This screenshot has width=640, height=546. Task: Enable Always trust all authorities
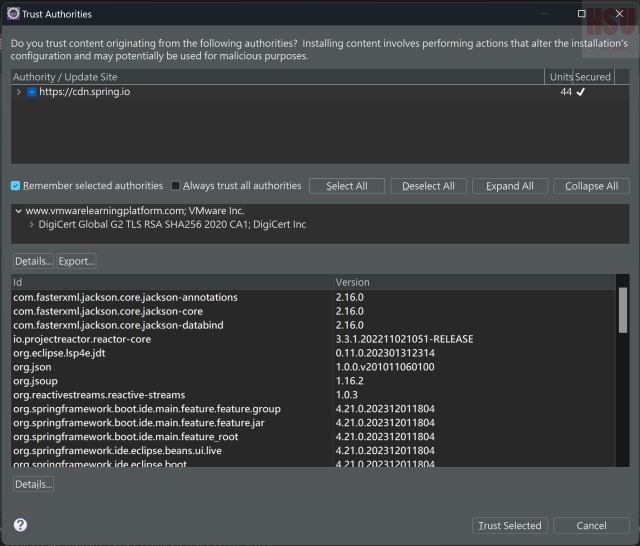coord(176,186)
